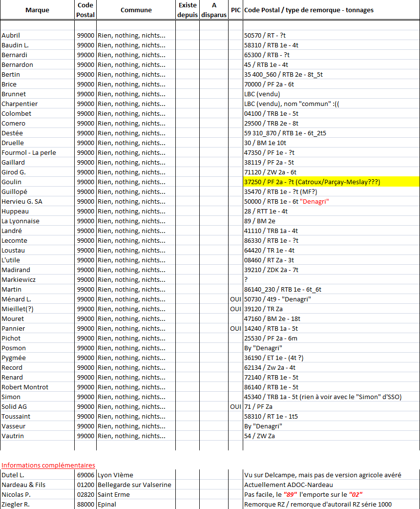Viewport: 420px width, 509px height.
Task: Click cell '54 / ZW Za'
Action: (x=332, y=436)
